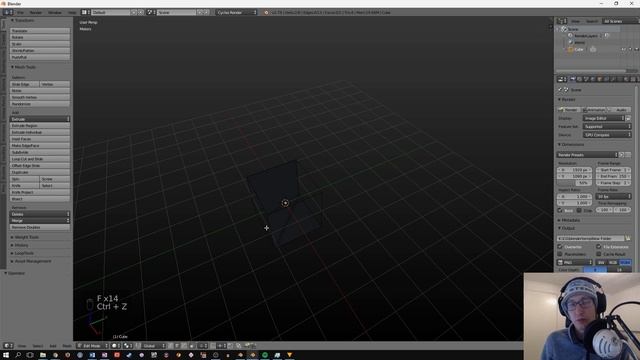640x360 pixels.
Task: Open the Render Presets dropdown
Action: tap(587, 155)
